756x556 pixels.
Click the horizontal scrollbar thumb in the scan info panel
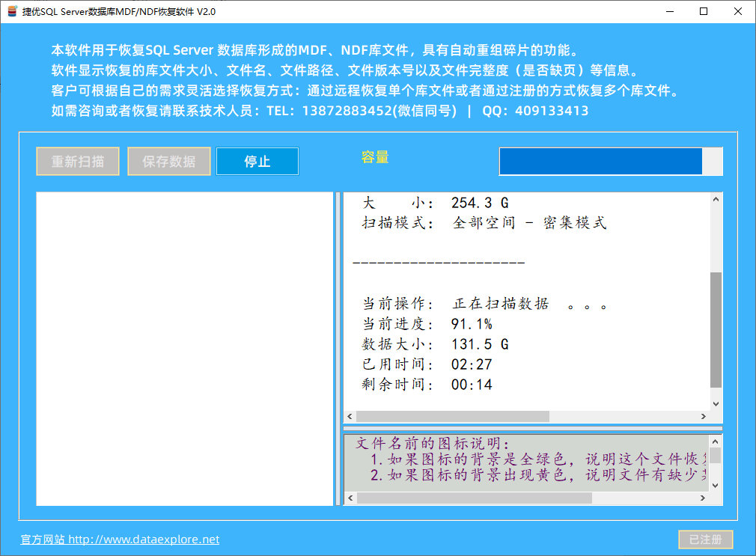coord(453,417)
